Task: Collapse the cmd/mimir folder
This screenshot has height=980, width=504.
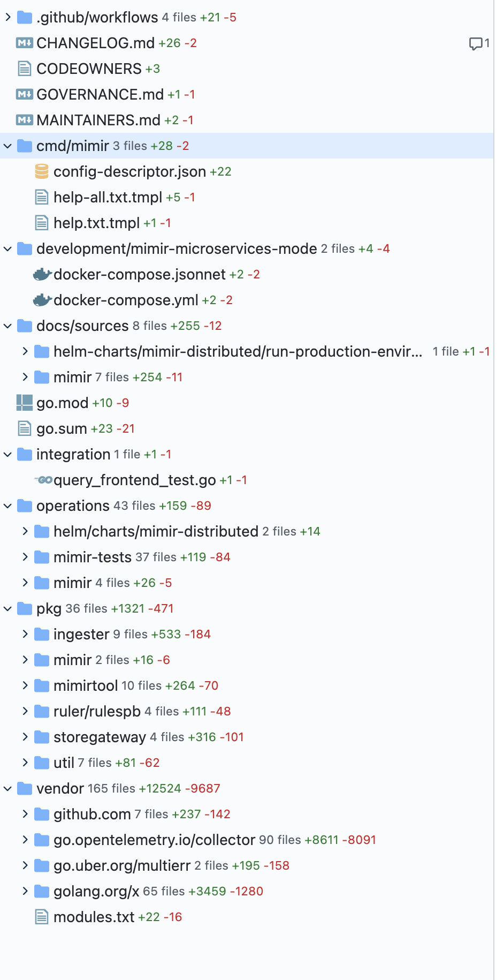Action: coord(7,146)
